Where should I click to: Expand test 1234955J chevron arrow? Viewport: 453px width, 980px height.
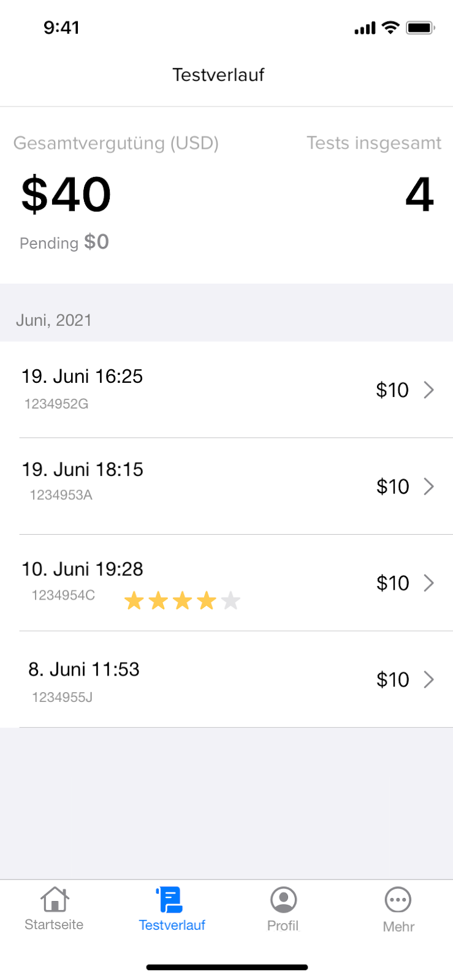[429, 679]
